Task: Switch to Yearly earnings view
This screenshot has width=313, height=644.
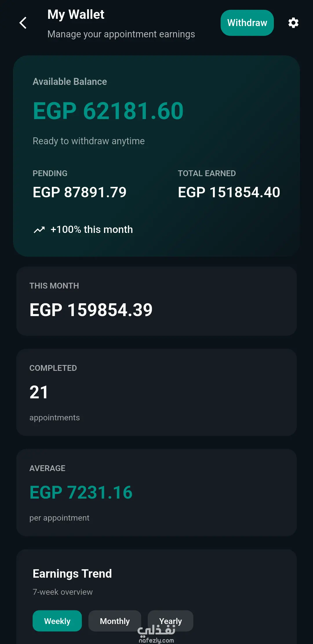Action: coord(170,621)
